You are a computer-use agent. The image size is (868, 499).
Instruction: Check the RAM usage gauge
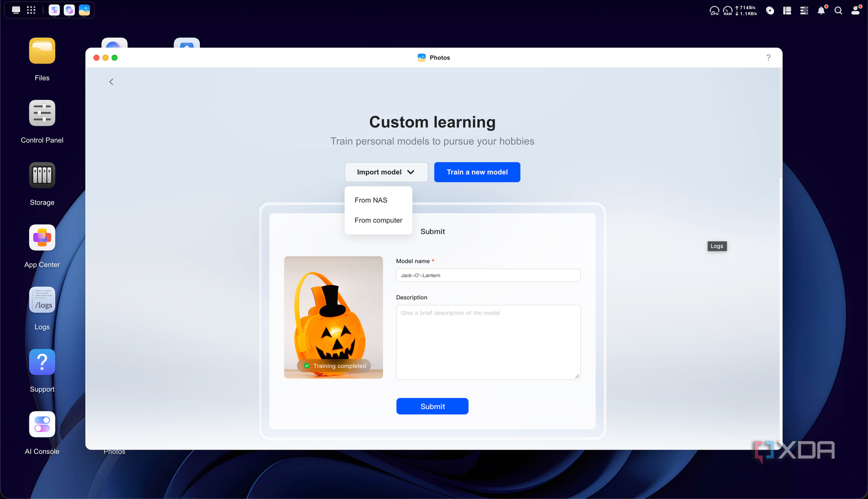coord(728,11)
